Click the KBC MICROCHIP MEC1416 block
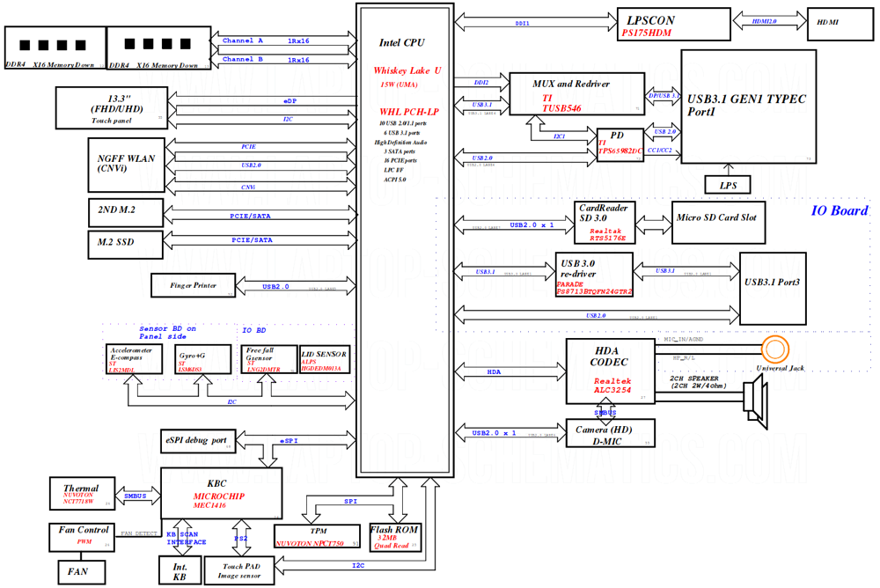Viewport: 880px width, 588px height. coord(221,493)
